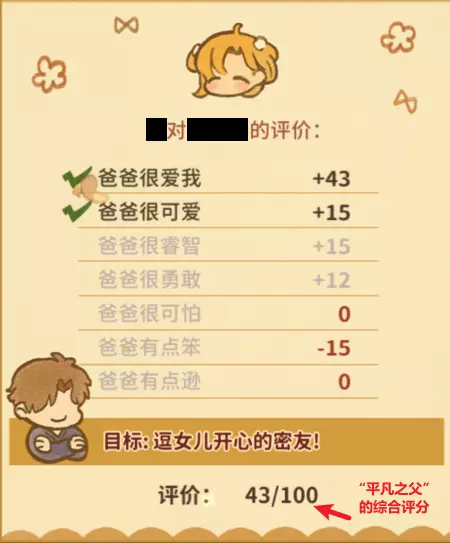This screenshot has width=450, height=543.
Task: Select the 爸爸很勇敢 evaluation row
Action: point(228,279)
